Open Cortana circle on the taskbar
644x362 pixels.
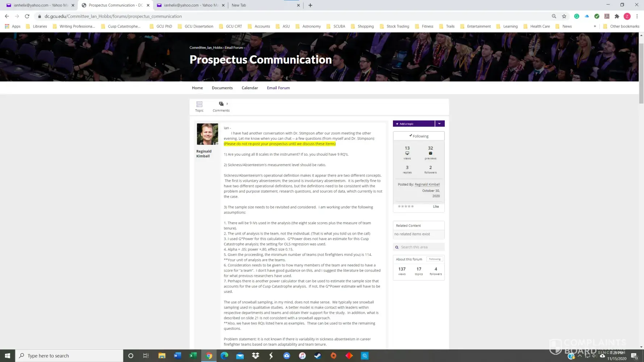pyautogui.click(x=131, y=355)
